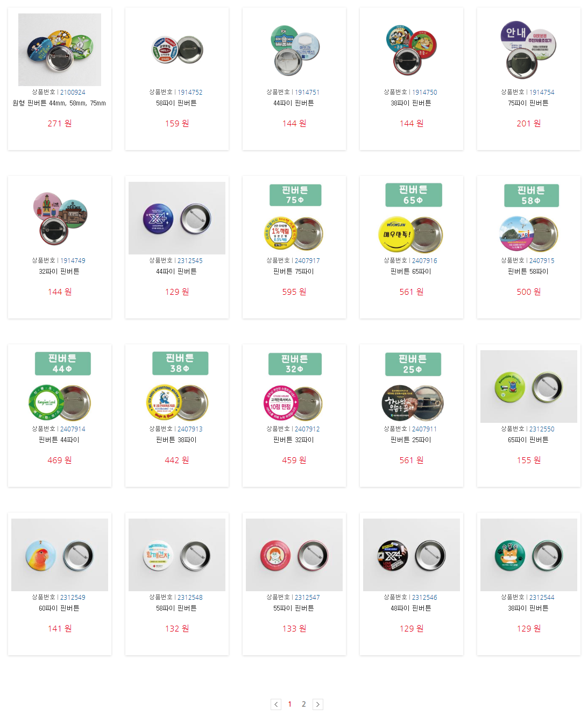
Task: Click the 442 원 price of 핀버튼 38파이
Action: click(x=177, y=460)
